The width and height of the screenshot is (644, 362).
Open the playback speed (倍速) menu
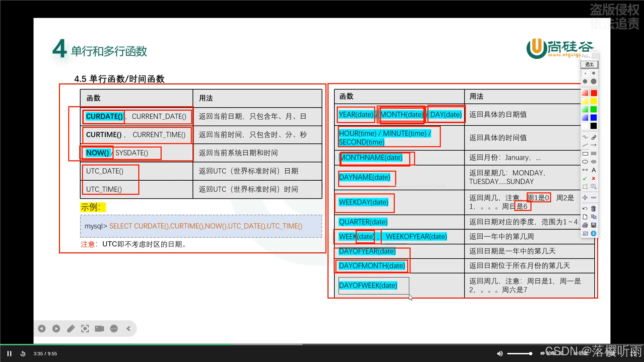(x=581, y=353)
